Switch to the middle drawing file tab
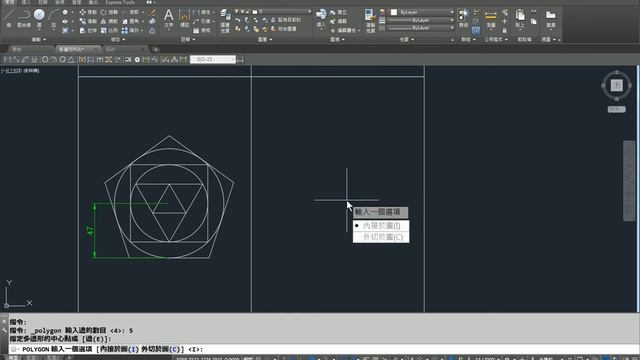The image size is (640, 360). point(78,49)
